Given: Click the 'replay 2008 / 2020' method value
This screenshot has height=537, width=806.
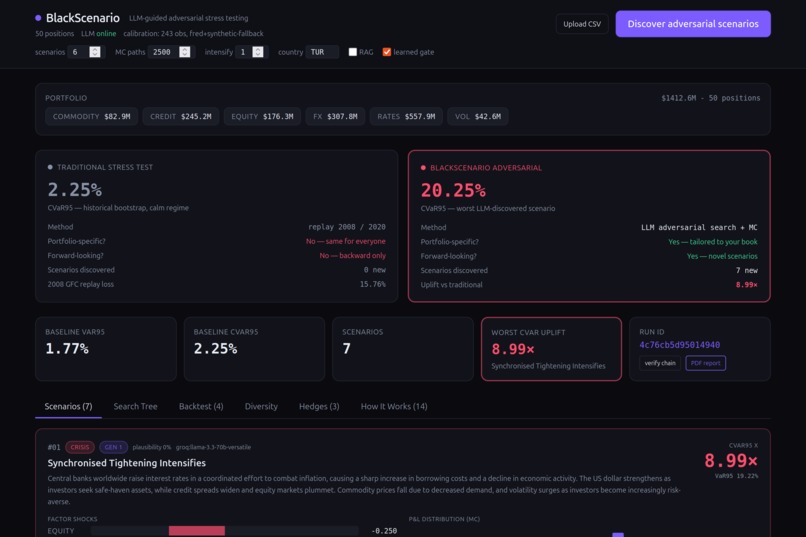Looking at the screenshot, I should (x=346, y=227).
